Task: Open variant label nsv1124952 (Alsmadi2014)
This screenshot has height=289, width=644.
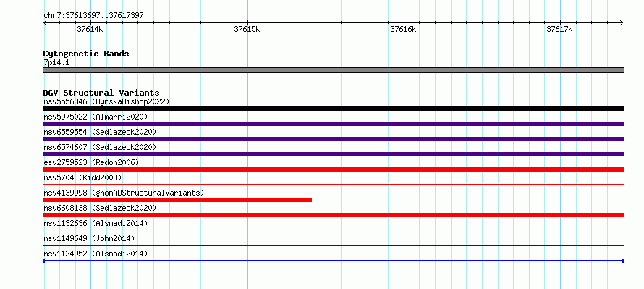Action: click(96, 254)
